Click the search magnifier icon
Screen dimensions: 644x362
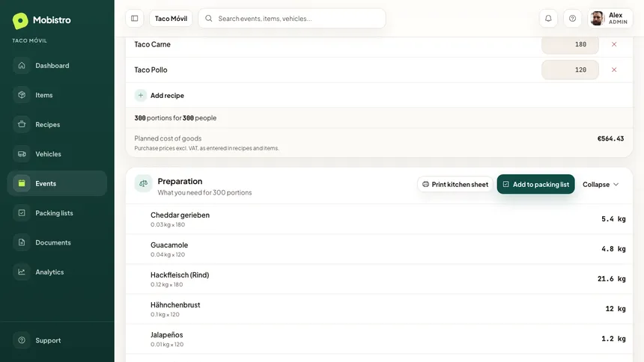coord(209,19)
